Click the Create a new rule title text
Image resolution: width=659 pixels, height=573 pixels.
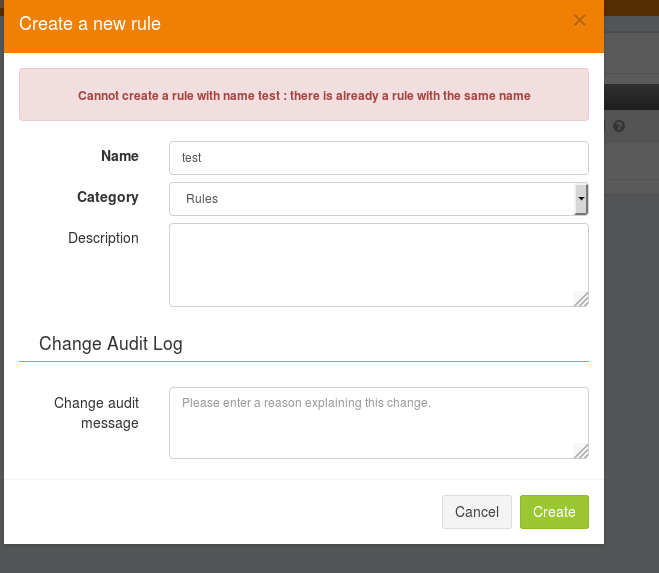(x=90, y=24)
